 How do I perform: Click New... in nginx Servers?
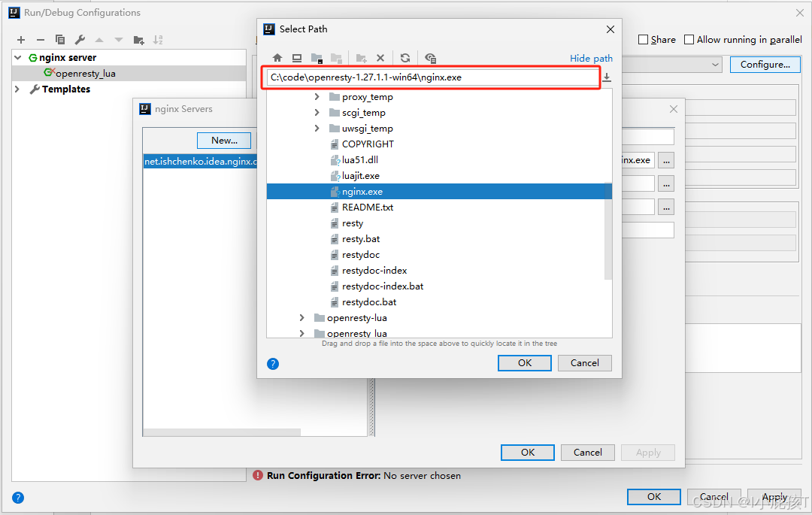coord(224,141)
